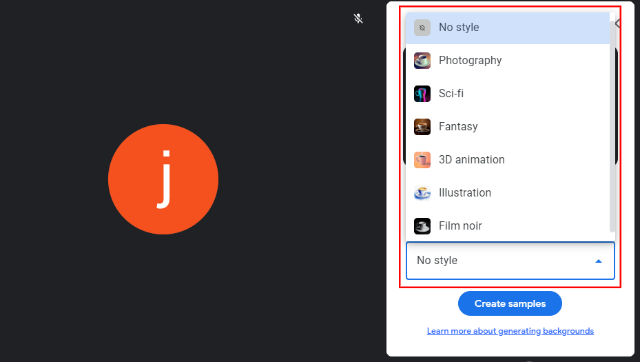The width and height of the screenshot is (640, 362).
Task: Click the chevron at panel top right
Action: (x=618, y=24)
